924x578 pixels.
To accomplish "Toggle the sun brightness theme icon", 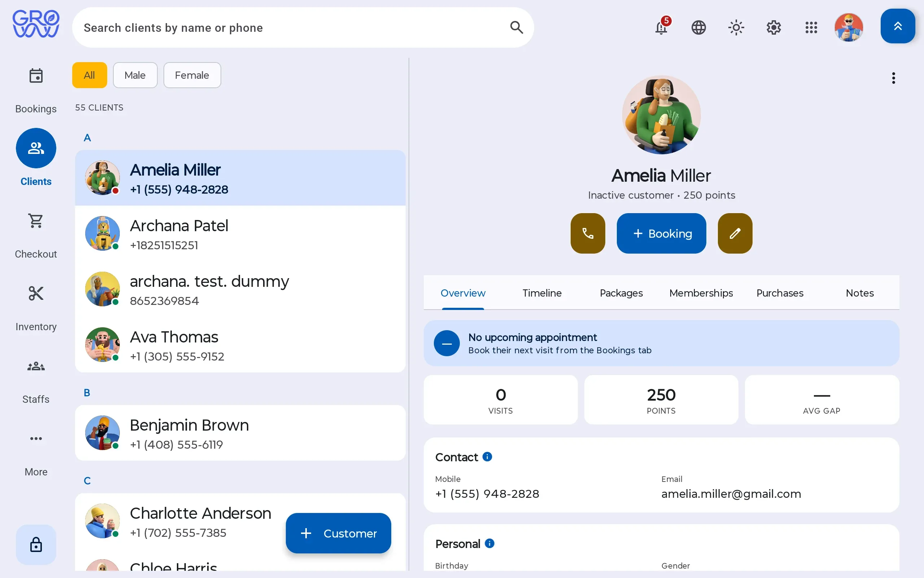I will (736, 27).
